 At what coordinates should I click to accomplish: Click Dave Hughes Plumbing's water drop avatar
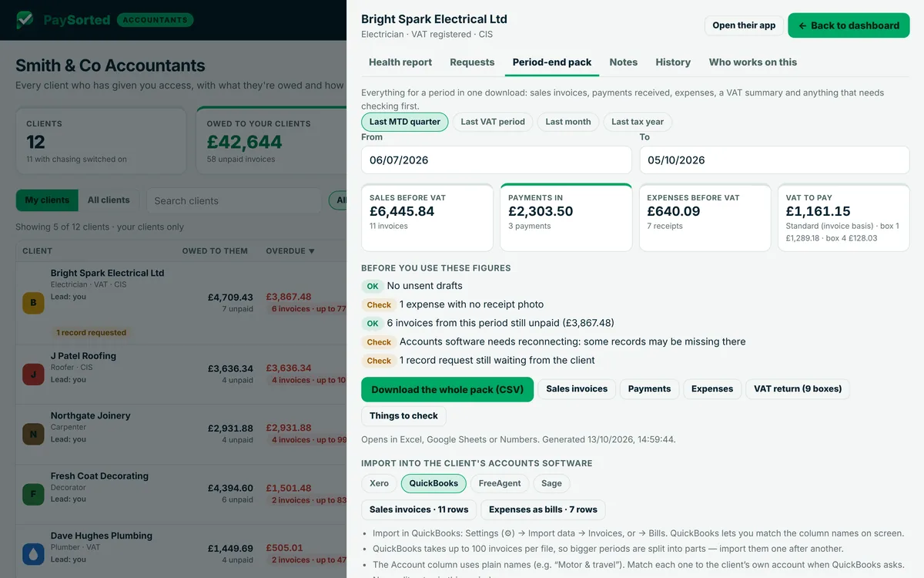(33, 554)
